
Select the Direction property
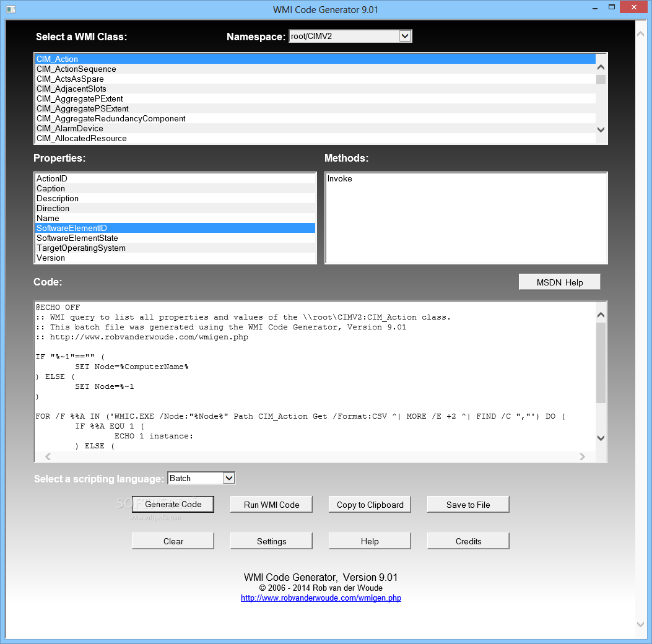pos(175,208)
